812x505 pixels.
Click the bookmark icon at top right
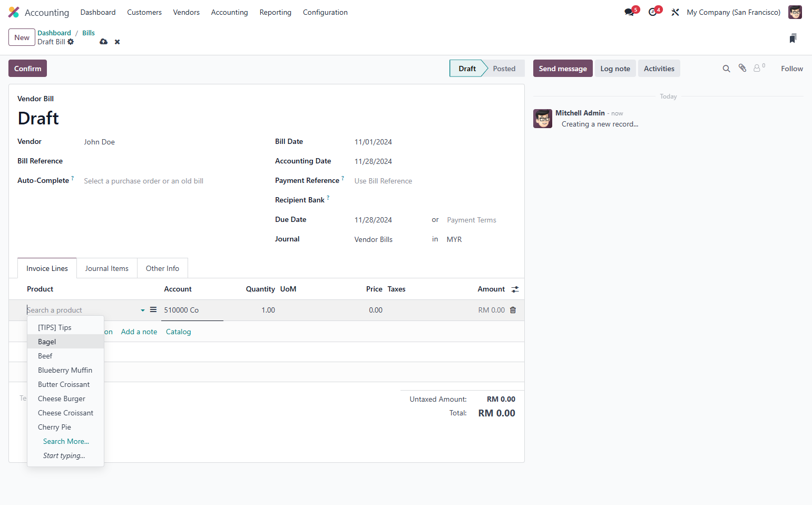tap(793, 38)
